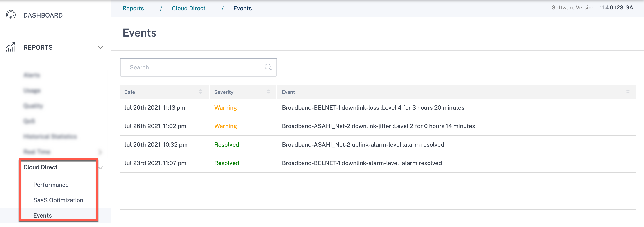Click the Events page heading
644x227 pixels.
tap(139, 33)
